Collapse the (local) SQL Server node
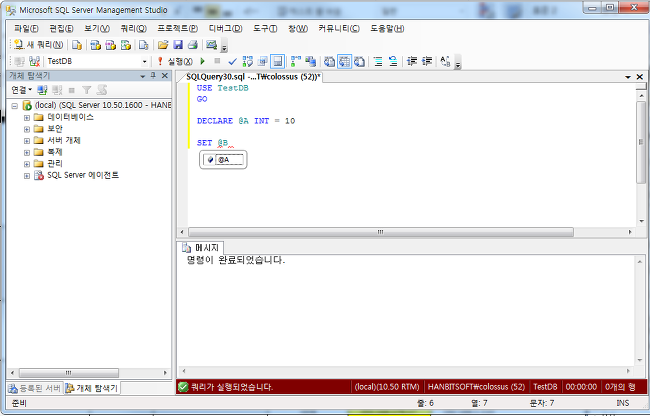 pos(15,106)
